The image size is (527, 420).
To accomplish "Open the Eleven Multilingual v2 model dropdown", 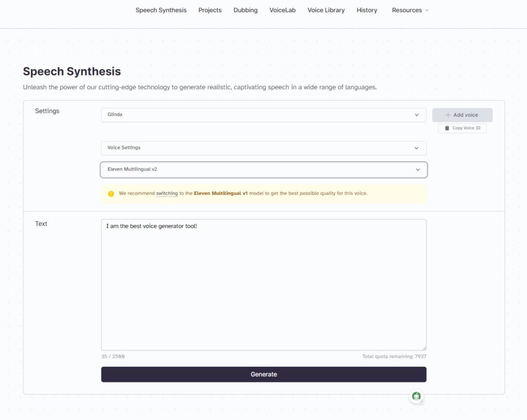I will 263,169.
